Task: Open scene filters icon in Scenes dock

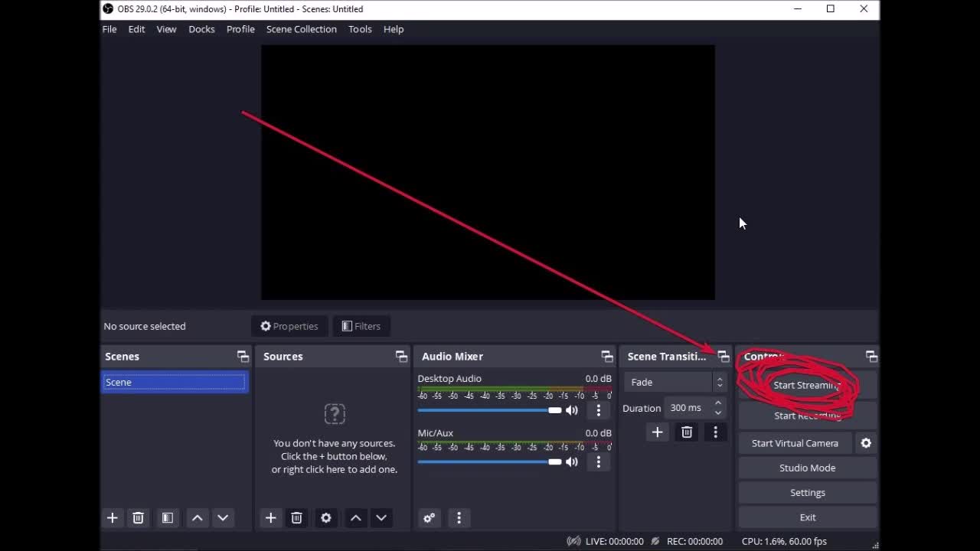Action: [167, 518]
